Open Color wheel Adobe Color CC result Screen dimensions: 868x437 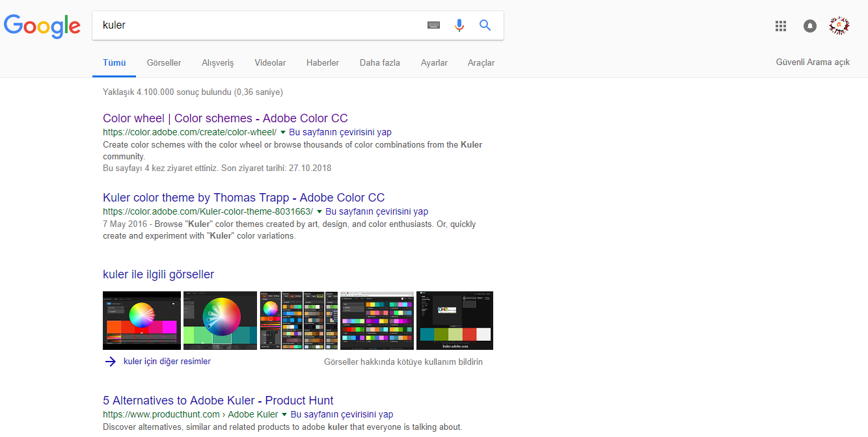(x=225, y=118)
